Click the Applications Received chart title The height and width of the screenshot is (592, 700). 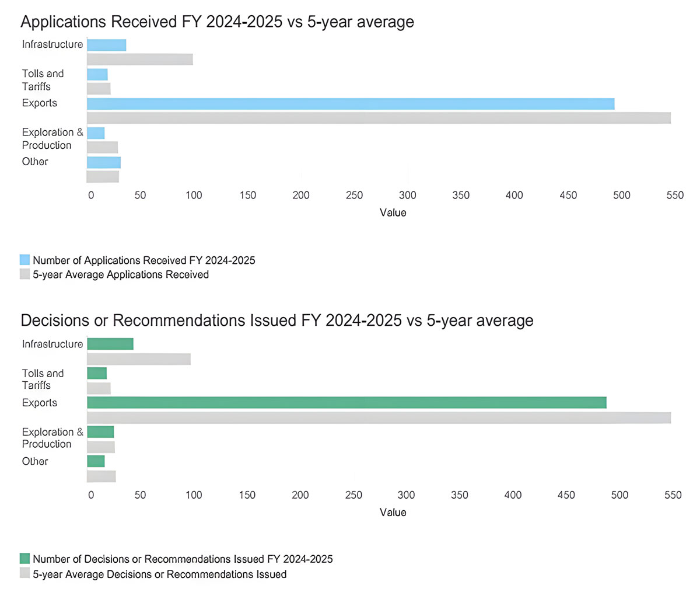pyautogui.click(x=218, y=22)
